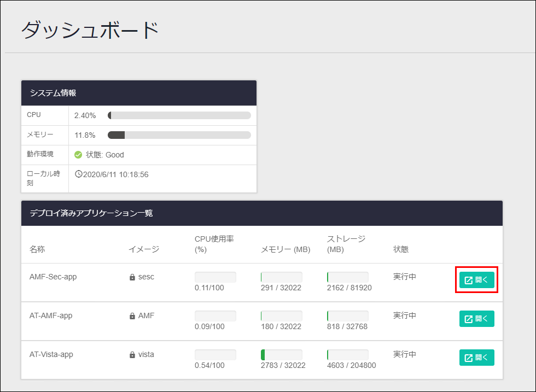Screen dimensions: 536x392
Task: Click the lock icon beside AMF image
Action: click(132, 316)
